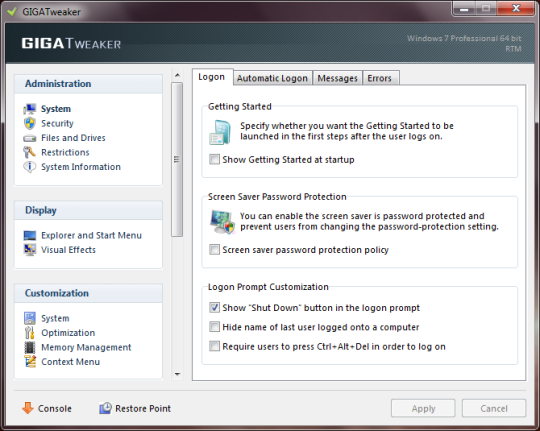Click the sidebar scroll up arrow

pyautogui.click(x=177, y=75)
